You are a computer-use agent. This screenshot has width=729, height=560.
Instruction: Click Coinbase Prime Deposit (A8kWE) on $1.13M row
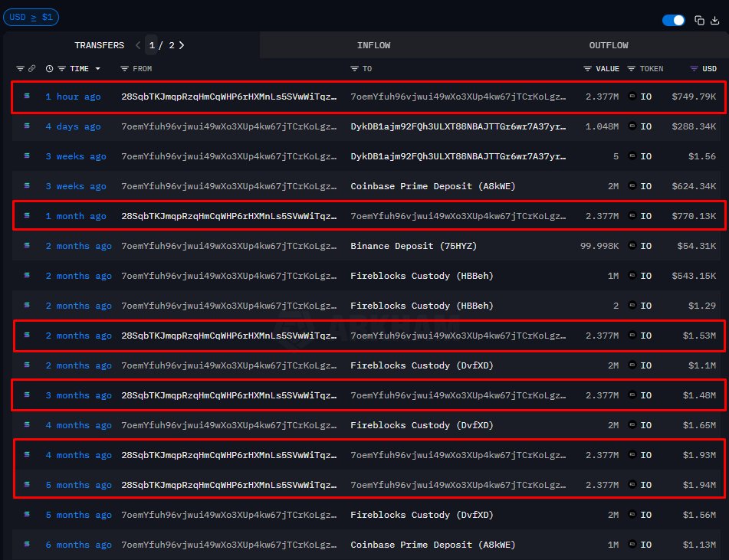(433, 545)
